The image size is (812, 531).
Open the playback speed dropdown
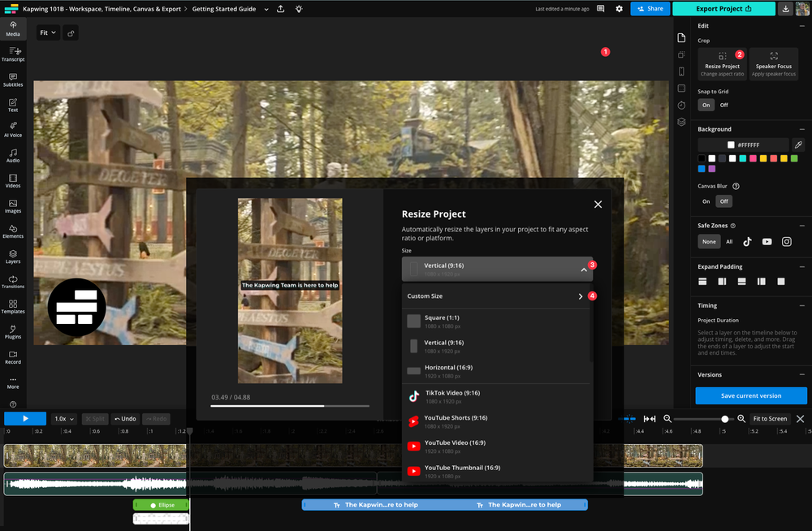pyautogui.click(x=63, y=418)
